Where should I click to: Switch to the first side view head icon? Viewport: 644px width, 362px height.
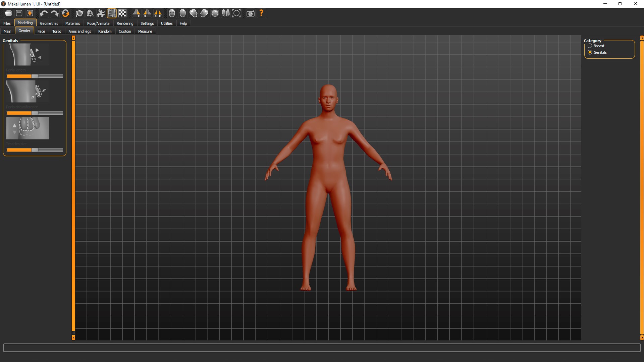pyautogui.click(x=194, y=13)
